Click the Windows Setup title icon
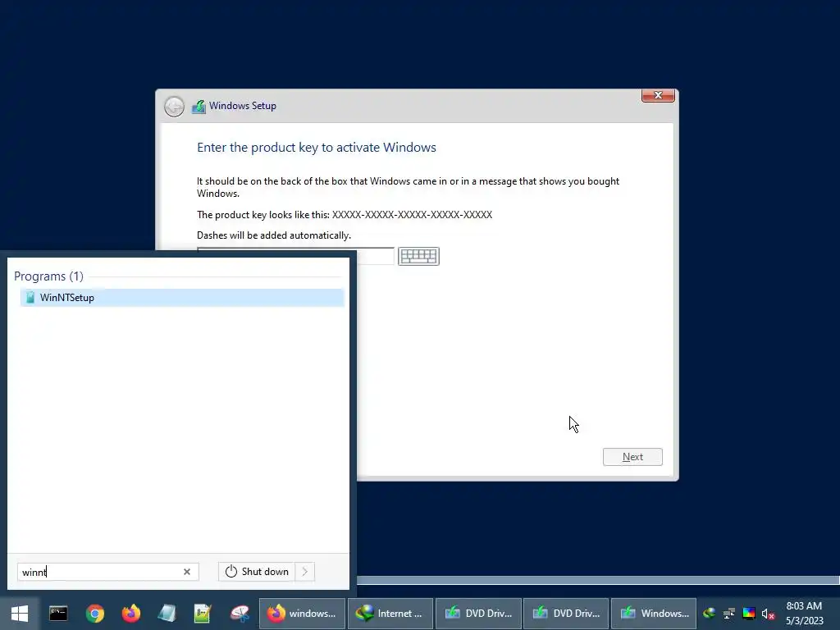The height and width of the screenshot is (630, 840). coord(199,106)
